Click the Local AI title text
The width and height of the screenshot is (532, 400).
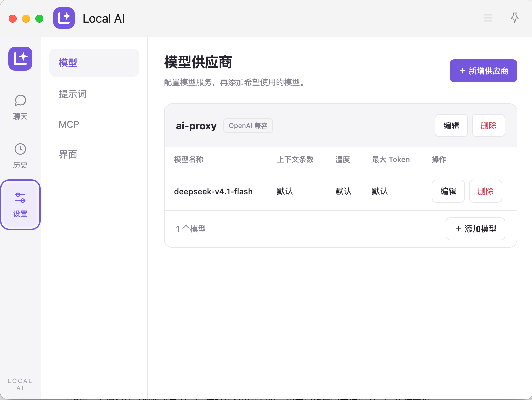103,18
